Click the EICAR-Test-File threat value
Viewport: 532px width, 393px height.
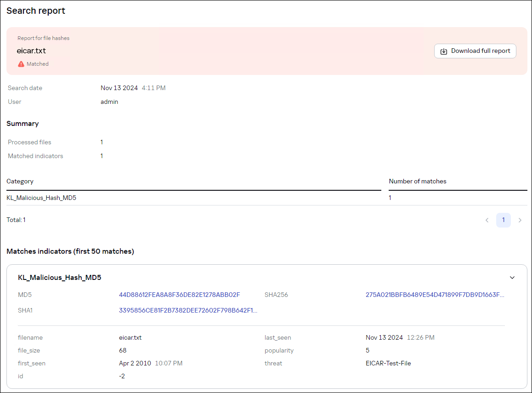(387, 363)
